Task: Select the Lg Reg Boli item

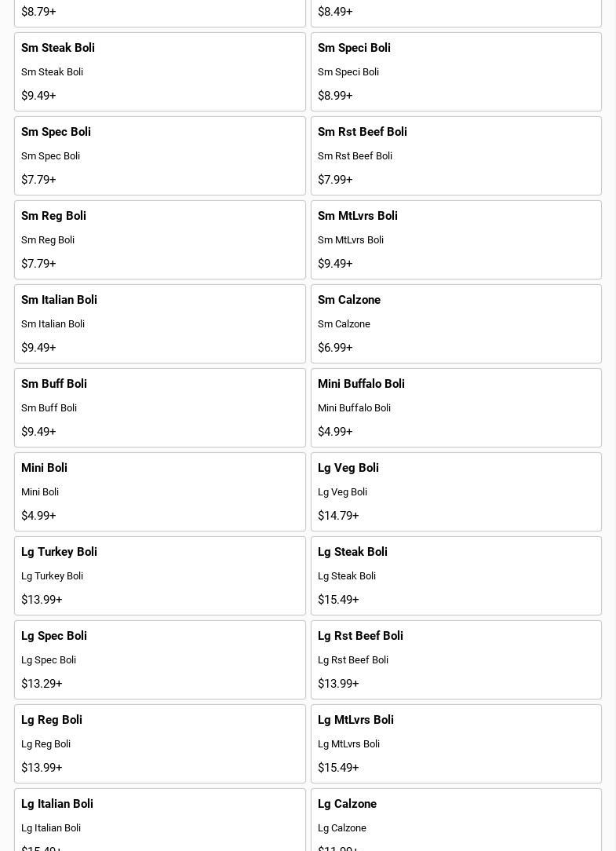Action: (x=159, y=743)
